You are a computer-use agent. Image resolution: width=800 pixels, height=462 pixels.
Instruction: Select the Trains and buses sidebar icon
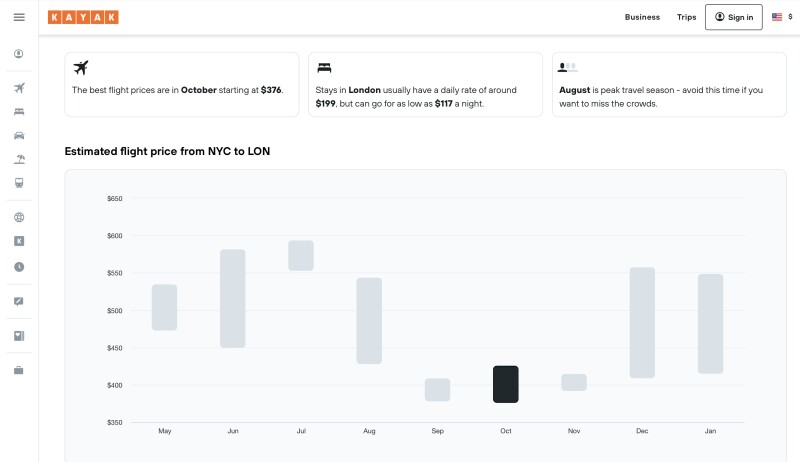(19, 183)
